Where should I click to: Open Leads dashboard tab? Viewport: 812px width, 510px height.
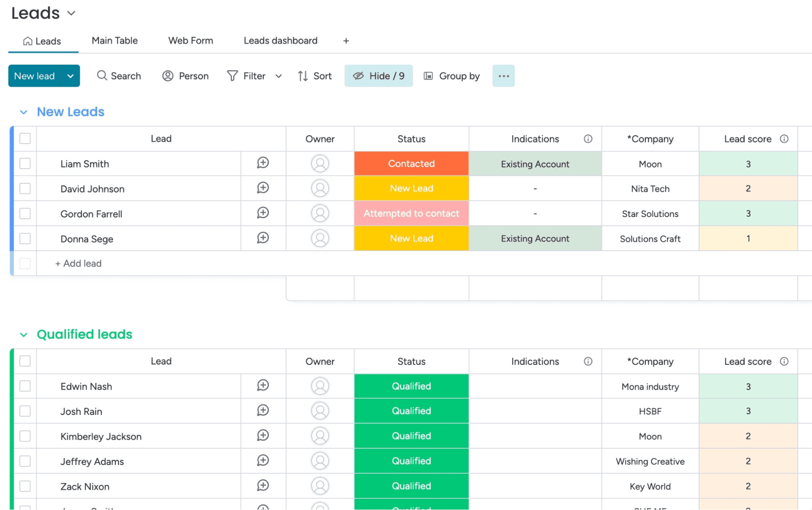point(280,41)
